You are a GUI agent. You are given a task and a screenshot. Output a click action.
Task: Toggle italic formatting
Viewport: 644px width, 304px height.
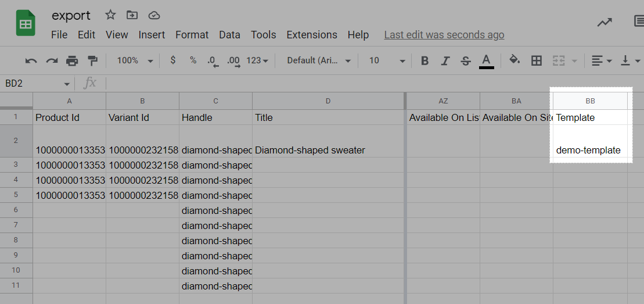click(x=445, y=61)
